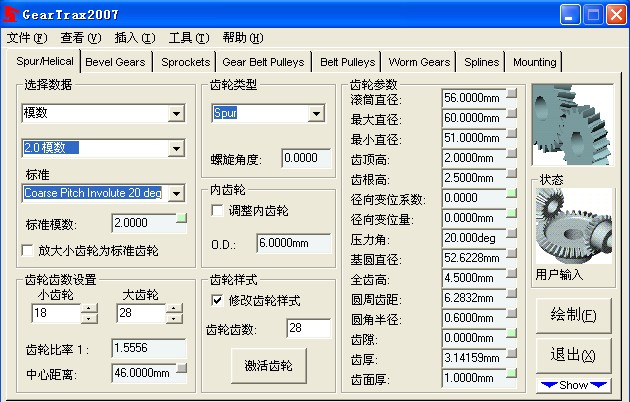Decrease 大齿轮 tooth count with down arrow
This screenshot has height=402, width=630.
pos(174,318)
